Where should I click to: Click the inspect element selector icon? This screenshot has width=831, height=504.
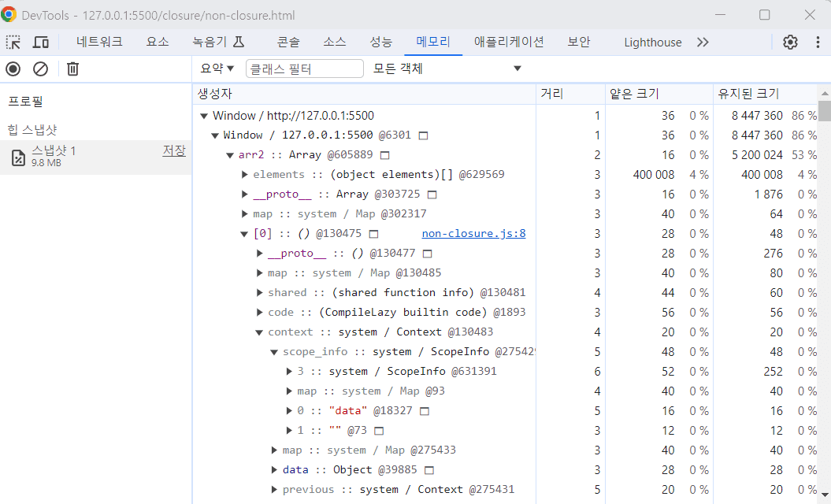[x=13, y=42]
